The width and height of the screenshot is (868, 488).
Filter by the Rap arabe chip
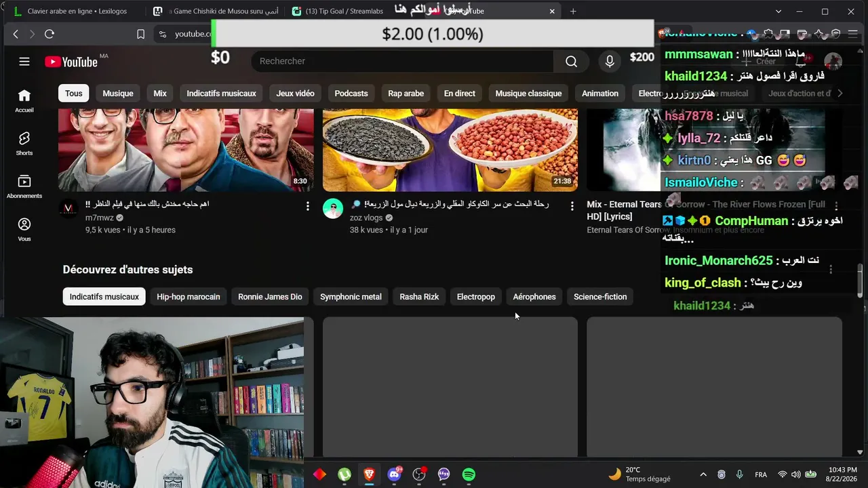406,94
